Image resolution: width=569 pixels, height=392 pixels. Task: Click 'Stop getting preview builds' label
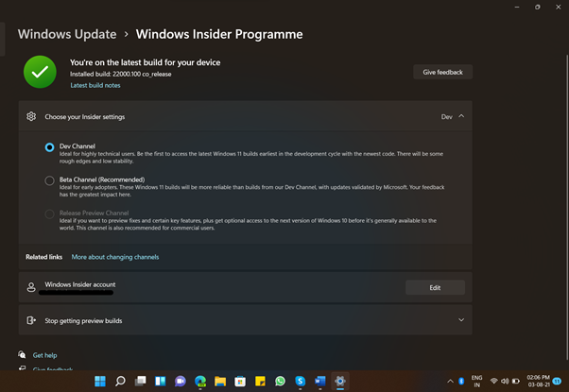pos(83,320)
